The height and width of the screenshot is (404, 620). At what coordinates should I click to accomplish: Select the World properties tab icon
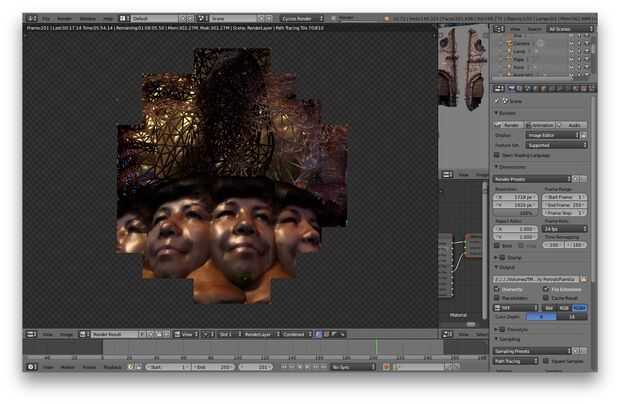535,89
